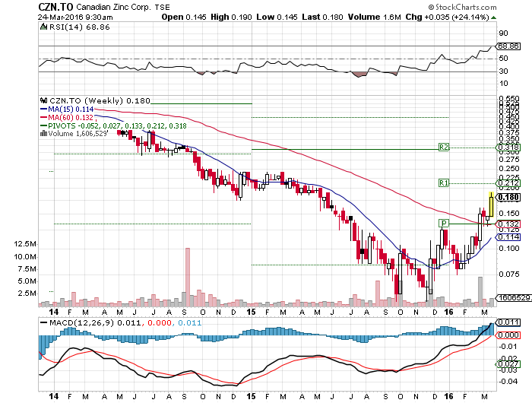Click the Chg +0.035 (+24.14%) header value
The image size is (532, 403).
(x=447, y=17)
